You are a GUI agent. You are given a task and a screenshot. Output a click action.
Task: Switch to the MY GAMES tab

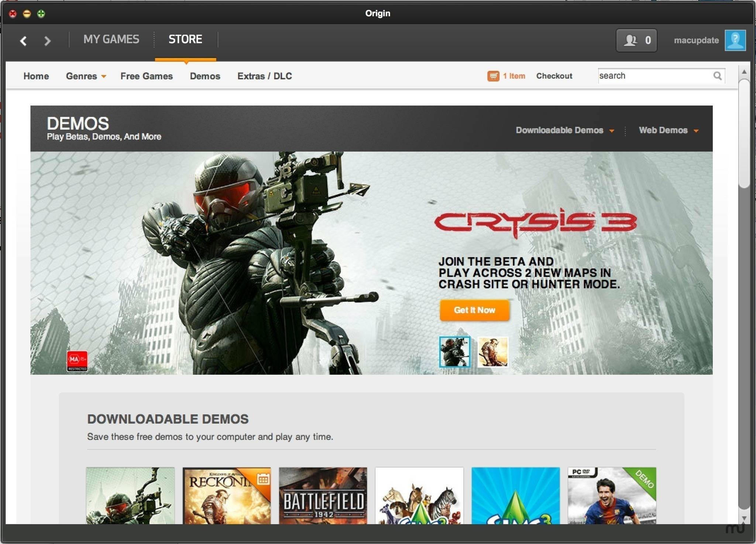[111, 39]
